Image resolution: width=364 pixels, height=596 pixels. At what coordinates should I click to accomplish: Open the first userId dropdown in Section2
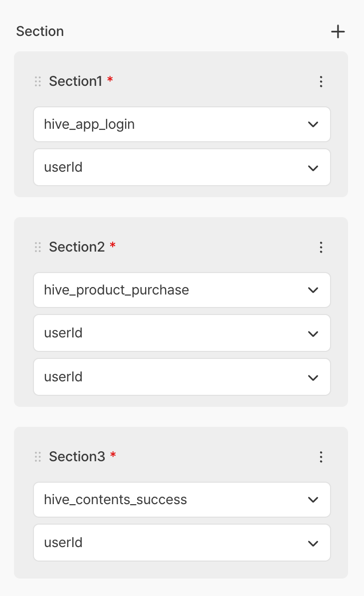pyautogui.click(x=182, y=333)
